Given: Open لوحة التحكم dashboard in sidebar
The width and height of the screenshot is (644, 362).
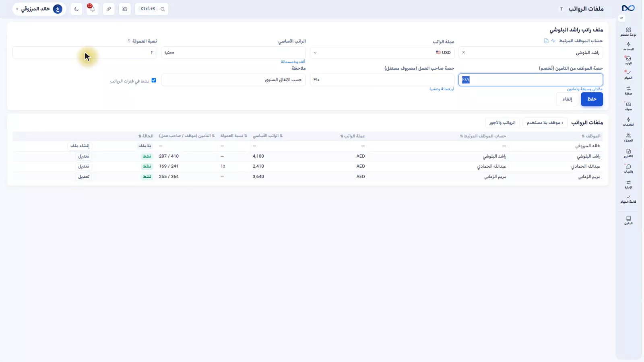Looking at the screenshot, I should (x=628, y=32).
